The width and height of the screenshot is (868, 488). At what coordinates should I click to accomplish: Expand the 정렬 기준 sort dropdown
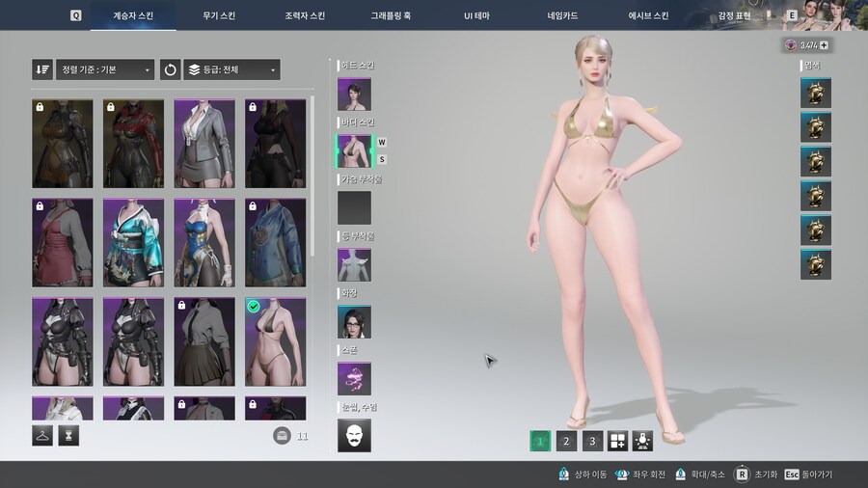tap(105, 69)
